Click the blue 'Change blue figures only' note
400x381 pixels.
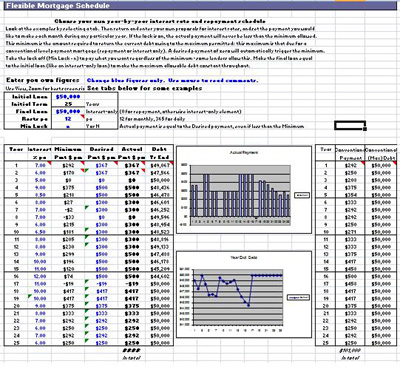point(172,80)
